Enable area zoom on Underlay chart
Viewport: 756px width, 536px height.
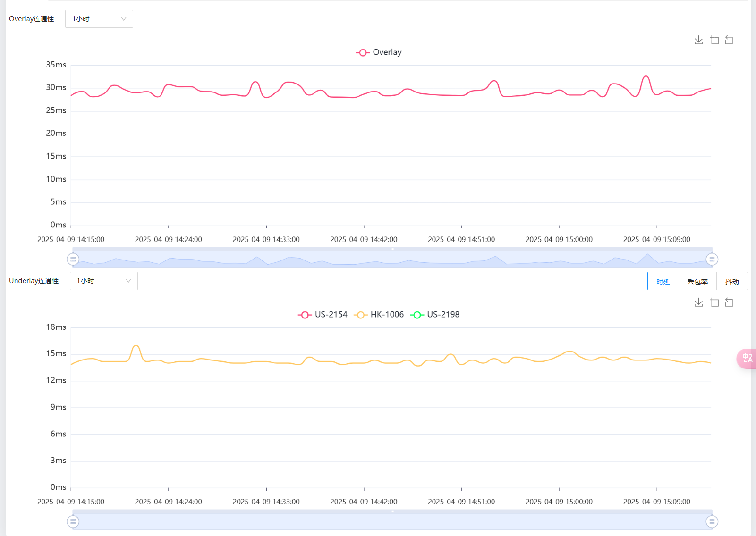coord(714,302)
